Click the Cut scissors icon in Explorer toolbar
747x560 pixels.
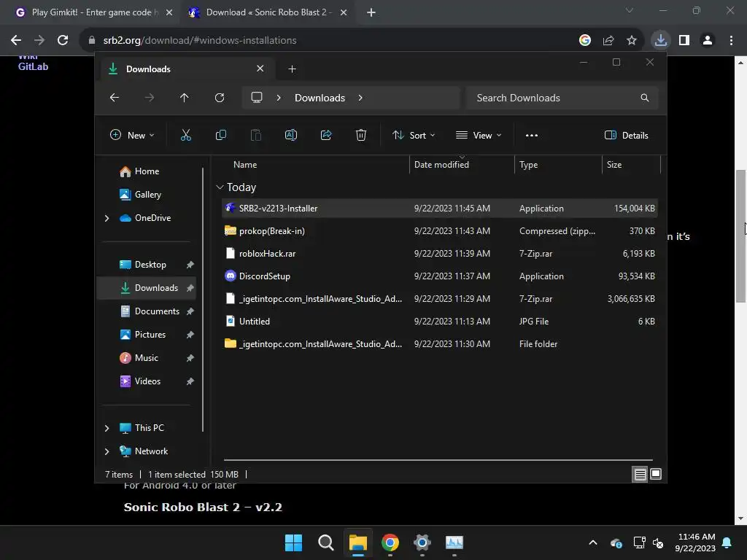[x=186, y=135]
